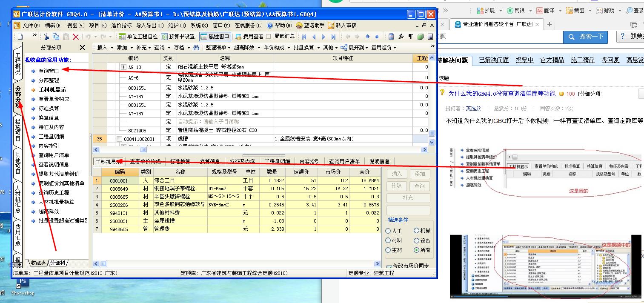Click the move up blue arrow icon
Image resolution: width=644 pixels, height=303 pixels.
367,37
